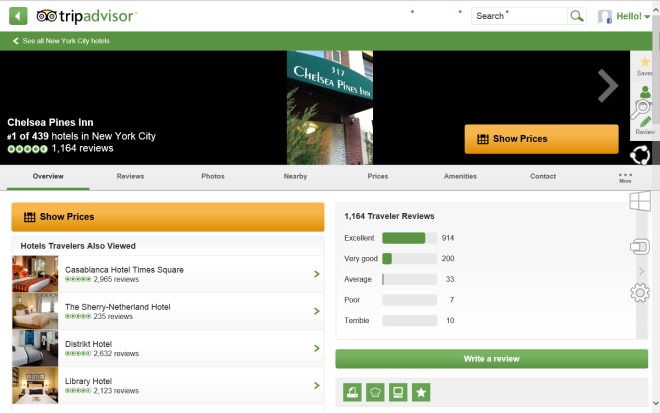Click Distrikt Hotel room thumbnail
660x413 pixels.
tap(35, 348)
